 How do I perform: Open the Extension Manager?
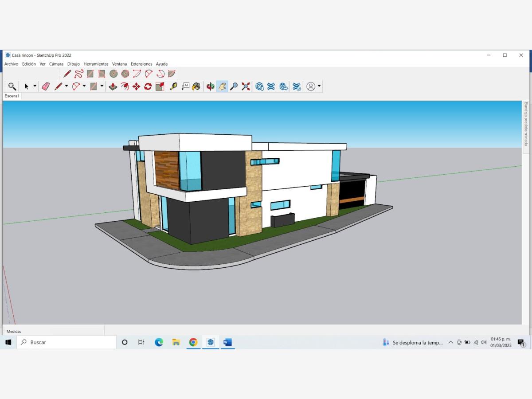[297, 86]
